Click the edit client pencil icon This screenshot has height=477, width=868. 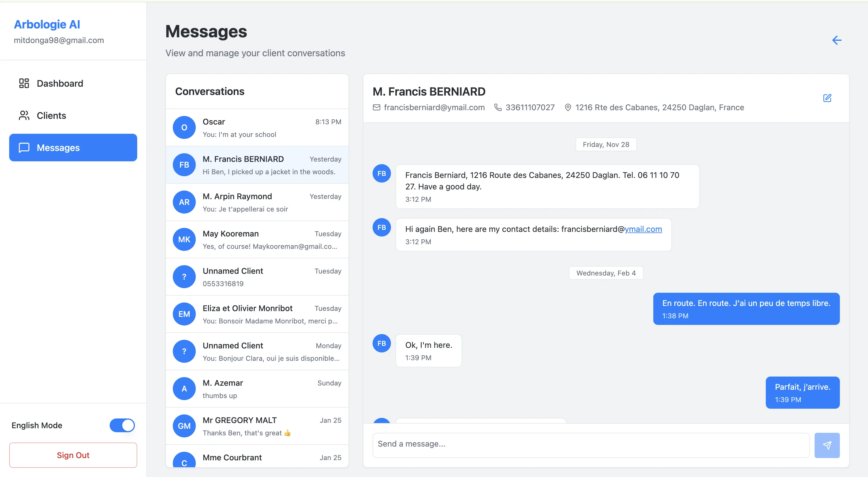[x=827, y=98]
